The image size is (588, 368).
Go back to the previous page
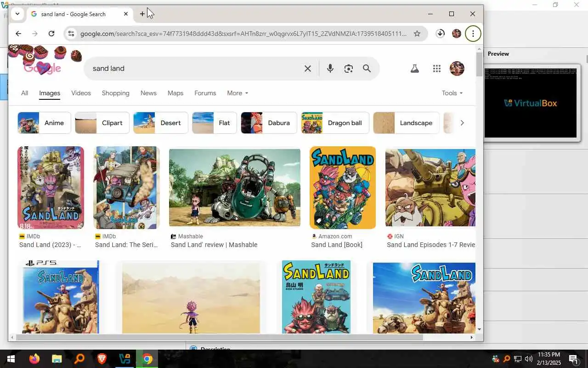click(18, 34)
